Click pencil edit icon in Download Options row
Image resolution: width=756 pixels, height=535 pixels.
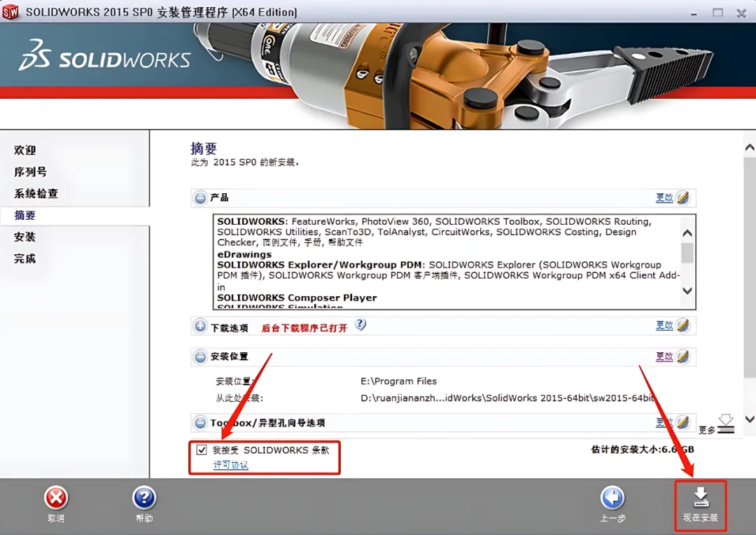coord(682,326)
